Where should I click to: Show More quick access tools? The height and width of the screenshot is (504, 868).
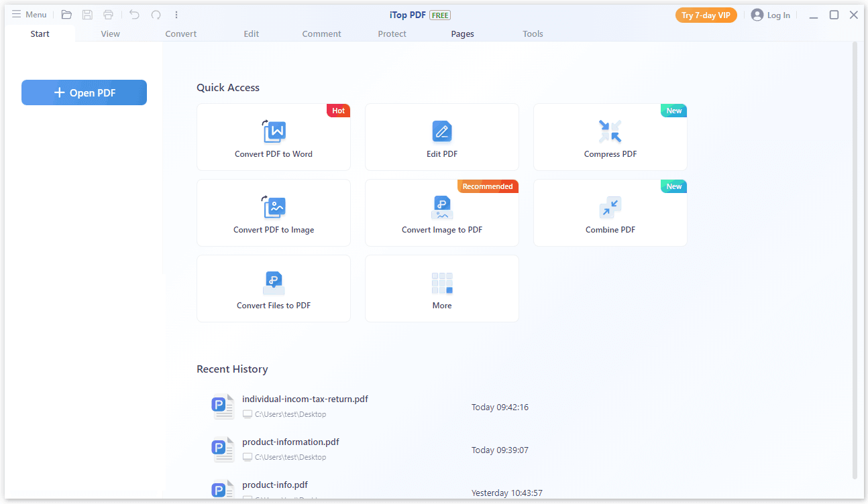tap(441, 289)
